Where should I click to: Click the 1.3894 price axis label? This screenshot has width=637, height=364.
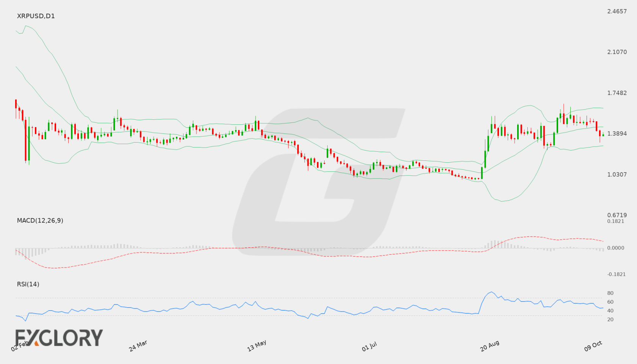pyautogui.click(x=617, y=133)
